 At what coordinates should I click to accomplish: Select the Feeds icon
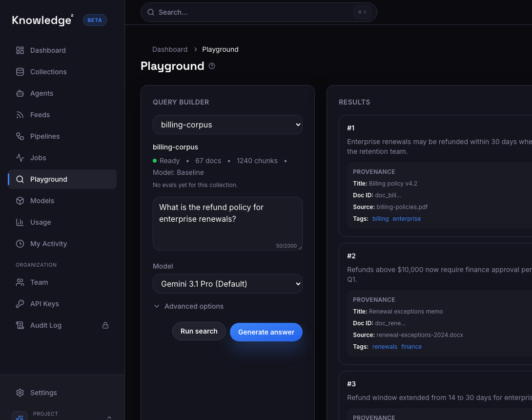[20, 115]
